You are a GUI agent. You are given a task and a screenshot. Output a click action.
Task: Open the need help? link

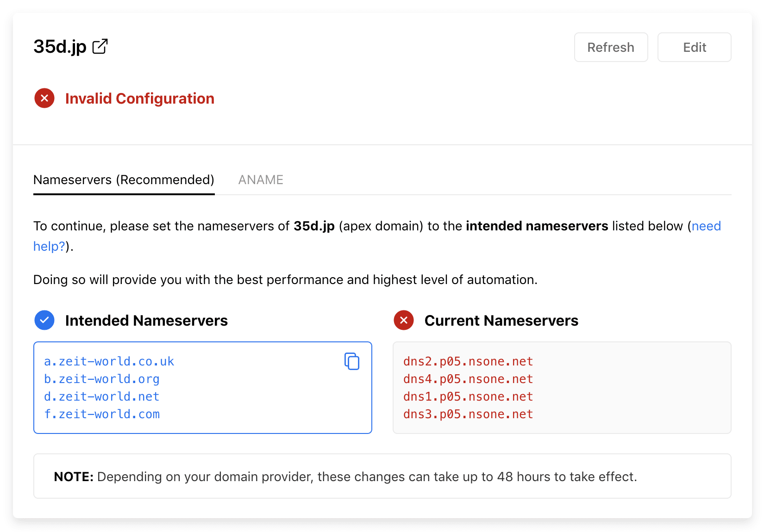(706, 226)
